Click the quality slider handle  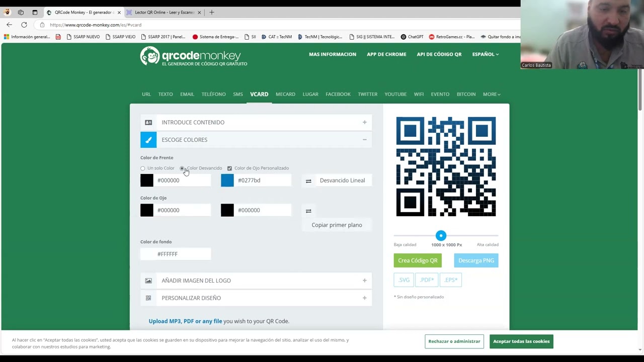[441, 235]
